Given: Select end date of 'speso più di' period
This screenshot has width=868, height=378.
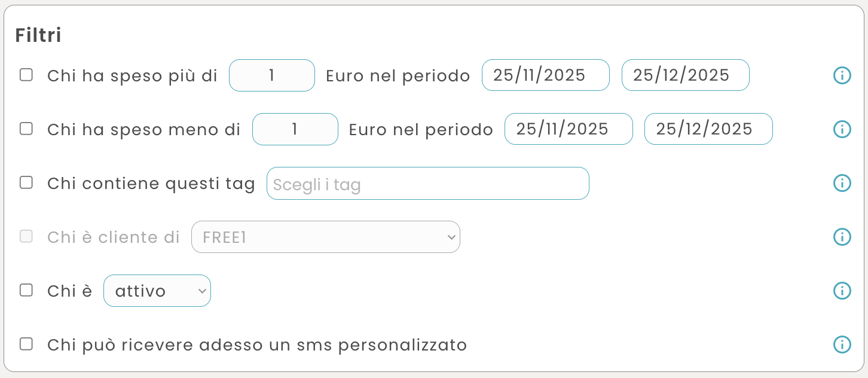Looking at the screenshot, I should pos(685,75).
